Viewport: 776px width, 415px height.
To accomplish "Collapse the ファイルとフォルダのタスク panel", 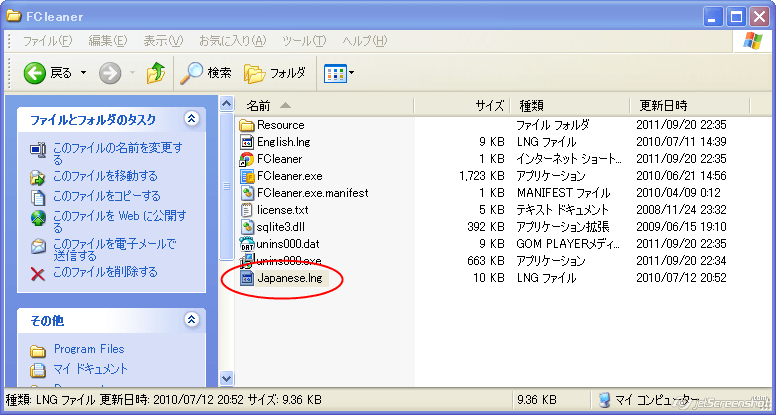I will (192, 119).
